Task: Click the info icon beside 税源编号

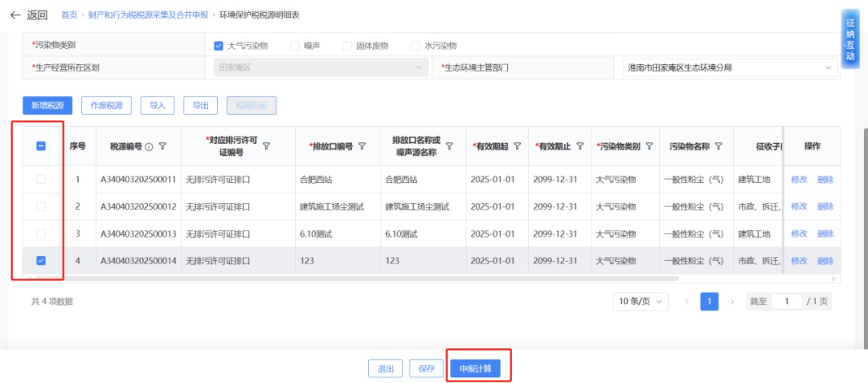Action: pos(149,147)
